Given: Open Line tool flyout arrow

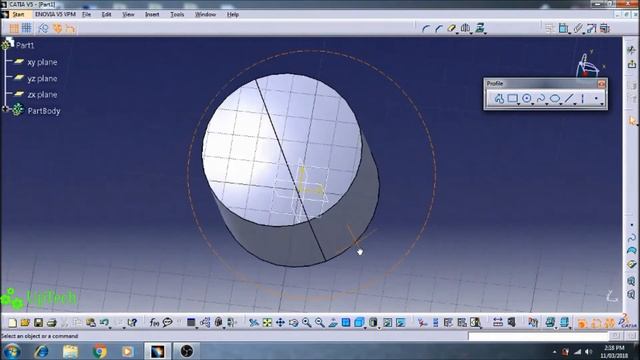Looking at the screenshot, I should [x=575, y=104].
